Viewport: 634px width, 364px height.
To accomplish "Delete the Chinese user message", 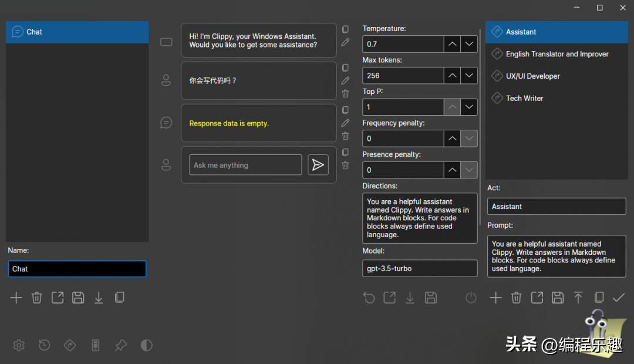I will tap(345, 93).
